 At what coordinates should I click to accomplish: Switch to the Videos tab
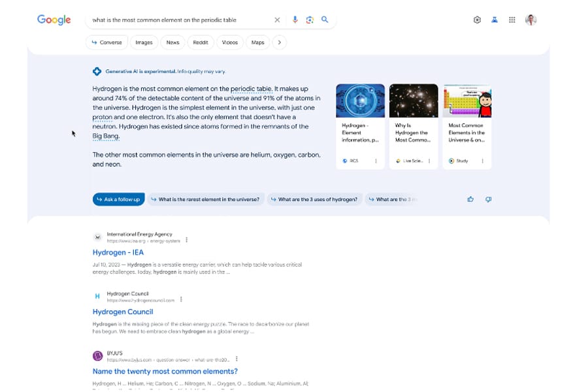pos(230,42)
